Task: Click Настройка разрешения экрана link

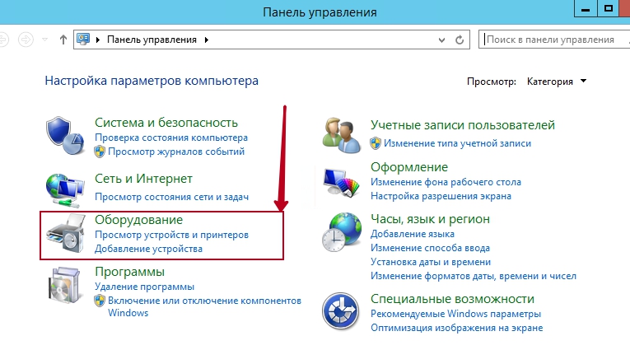Action: pyautogui.click(x=441, y=196)
